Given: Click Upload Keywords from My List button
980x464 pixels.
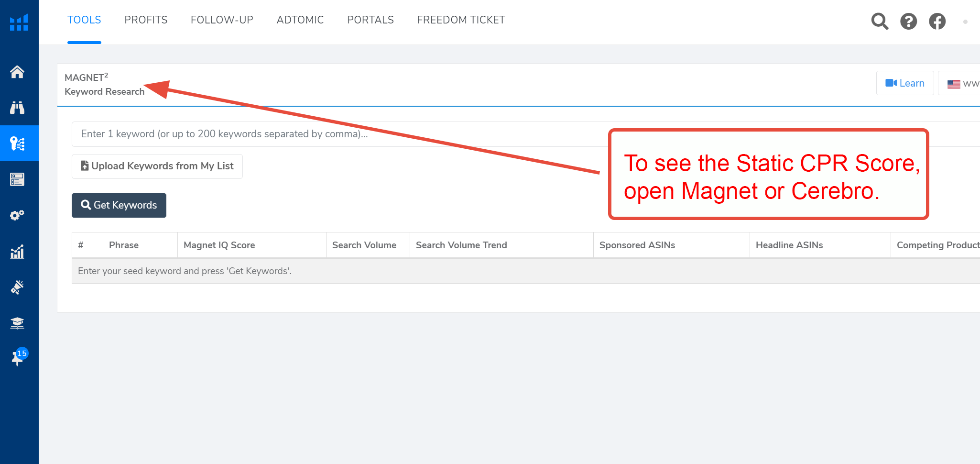Looking at the screenshot, I should click(157, 166).
